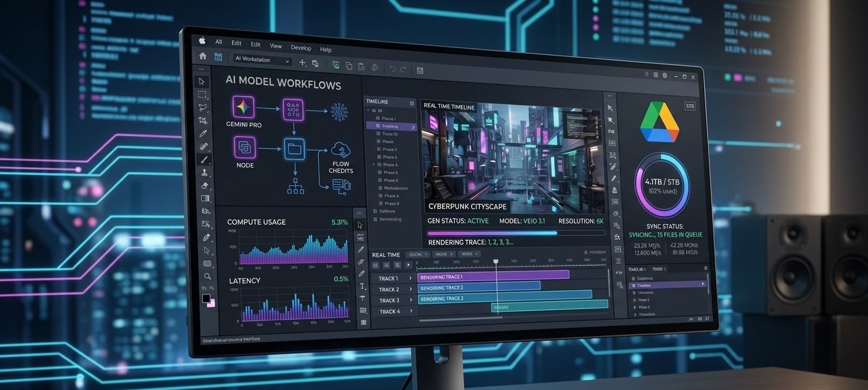Click the timeline playhead marker
This screenshot has width=868, height=390.
(496, 262)
